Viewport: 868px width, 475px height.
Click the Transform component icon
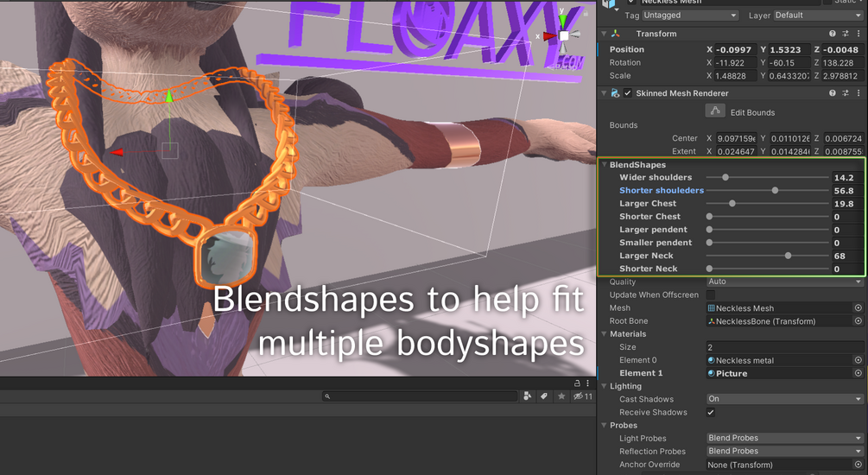(x=615, y=34)
